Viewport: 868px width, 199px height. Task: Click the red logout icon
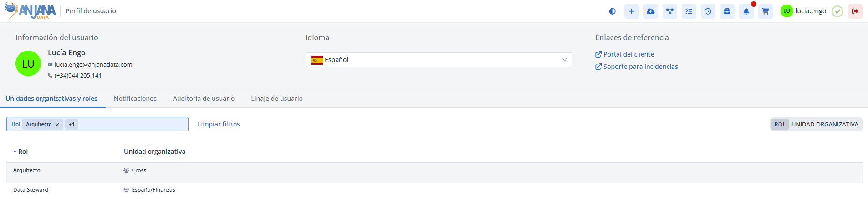(855, 11)
